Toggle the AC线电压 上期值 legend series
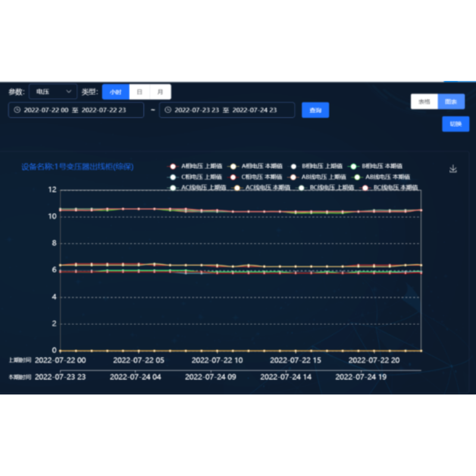This screenshot has height=476, width=476. coord(196,187)
